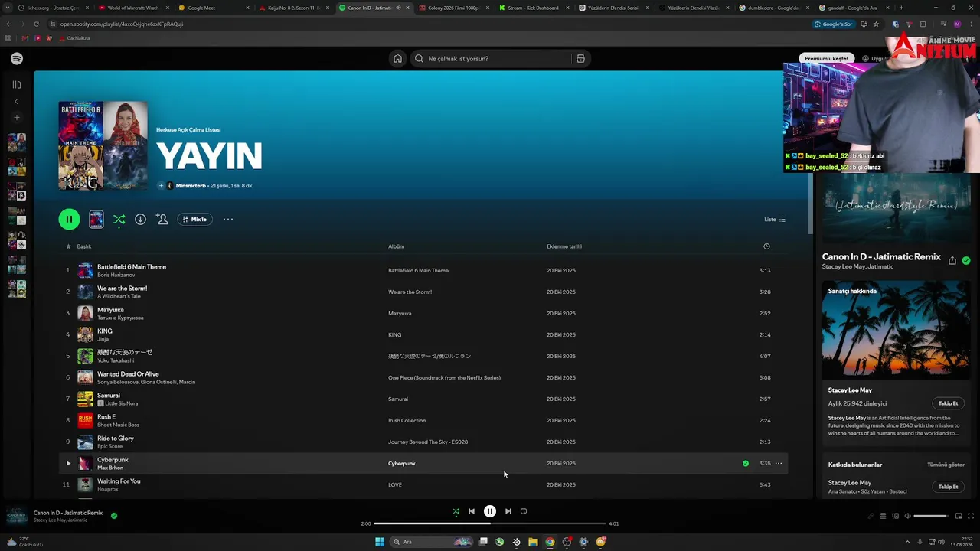Click the Mix'le button
Viewport: 980px width, 551px height.
(x=194, y=220)
